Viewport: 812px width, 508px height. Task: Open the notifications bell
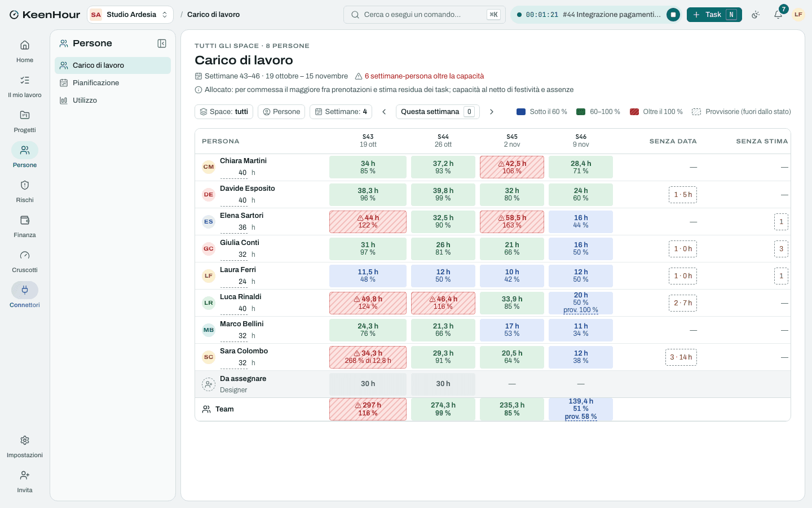coord(778,15)
